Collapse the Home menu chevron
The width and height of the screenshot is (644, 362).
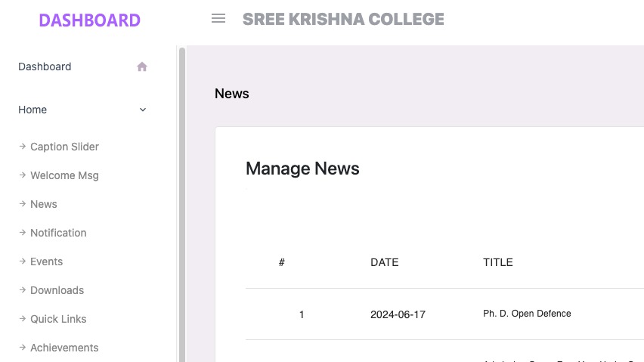pyautogui.click(x=143, y=110)
